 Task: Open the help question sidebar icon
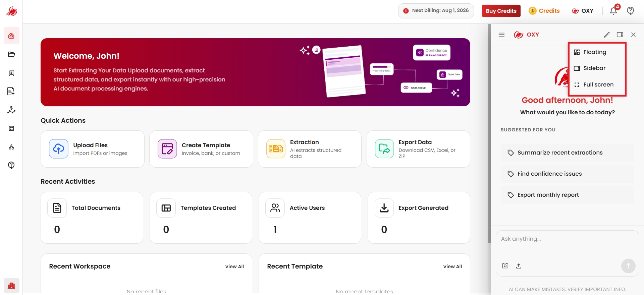[11, 165]
